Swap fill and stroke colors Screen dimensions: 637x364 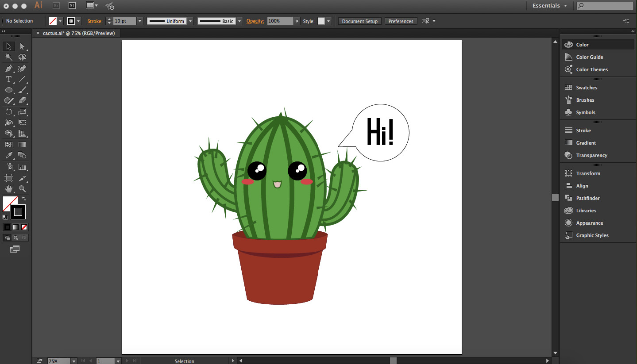(24, 199)
